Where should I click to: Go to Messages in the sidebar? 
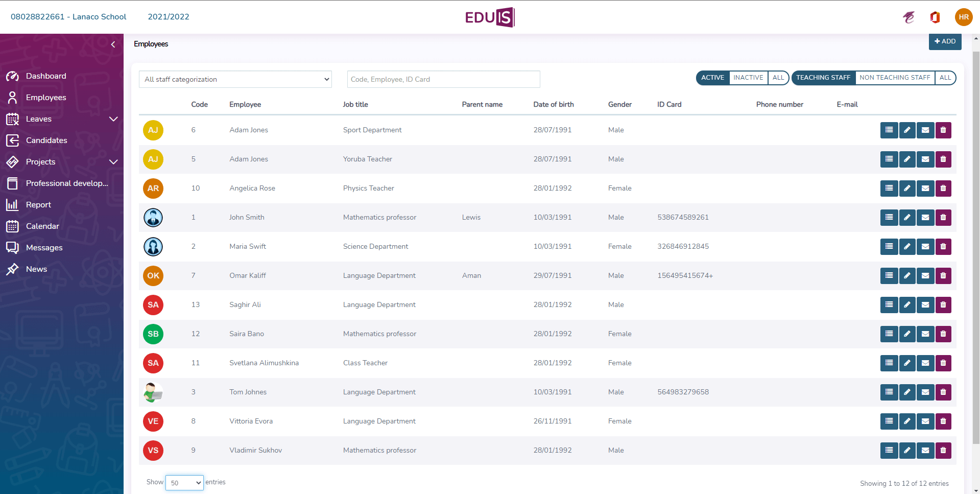44,248
